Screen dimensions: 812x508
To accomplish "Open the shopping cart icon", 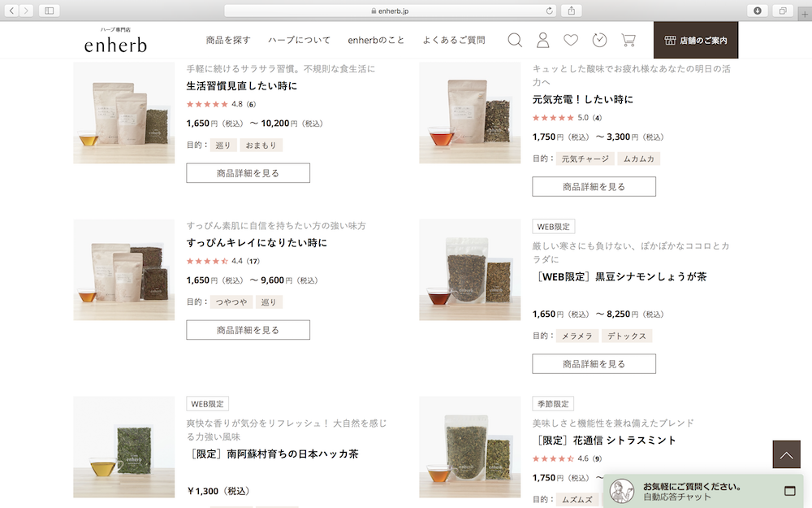I will pyautogui.click(x=628, y=40).
